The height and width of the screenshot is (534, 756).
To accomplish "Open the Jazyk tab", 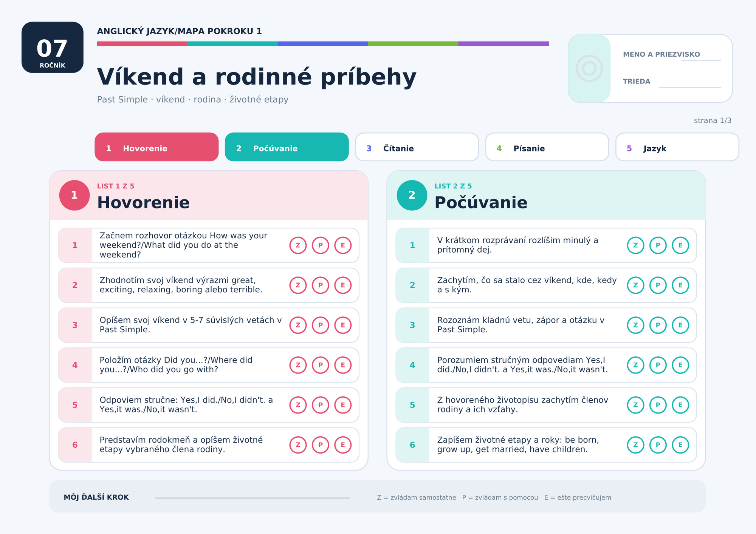I will pyautogui.click(x=677, y=147).
